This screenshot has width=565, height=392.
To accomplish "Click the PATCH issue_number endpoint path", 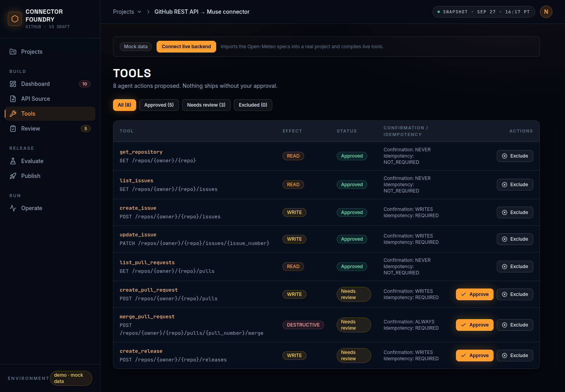I will tap(195, 243).
